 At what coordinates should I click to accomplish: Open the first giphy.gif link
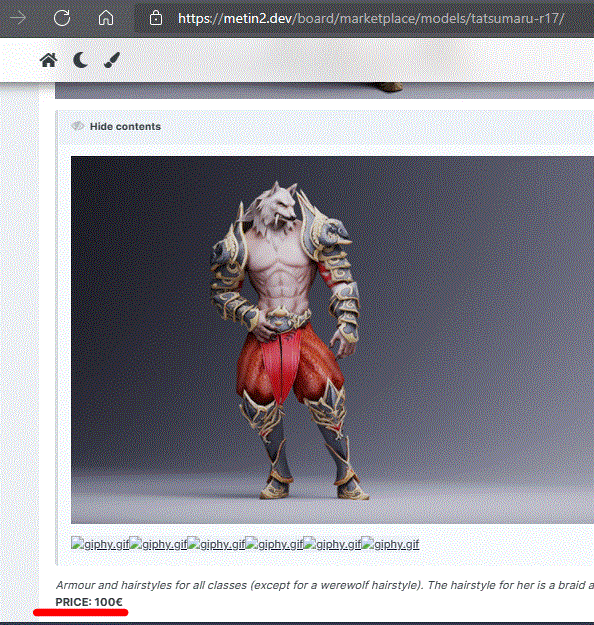[x=100, y=544]
